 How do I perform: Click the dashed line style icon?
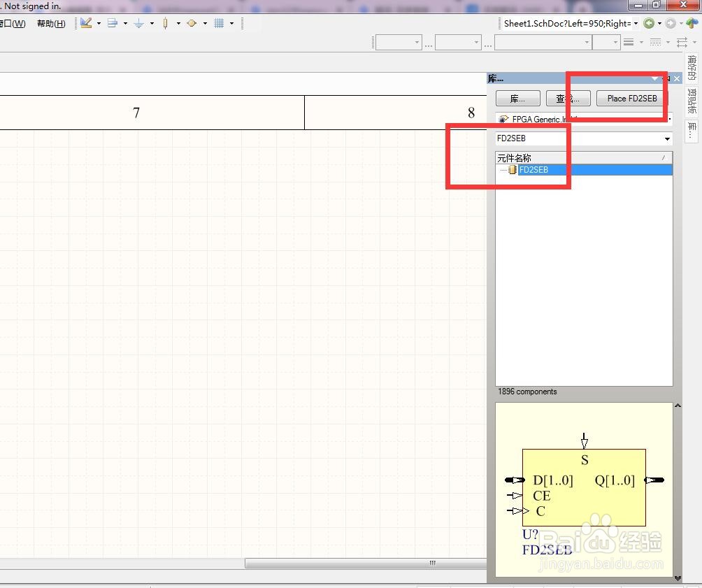pyautogui.click(x=655, y=43)
